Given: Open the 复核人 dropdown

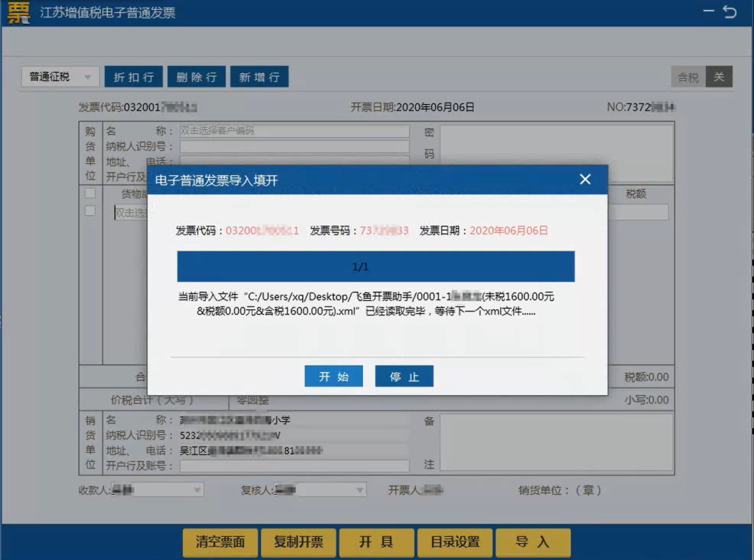Looking at the screenshot, I should pyautogui.click(x=320, y=489).
